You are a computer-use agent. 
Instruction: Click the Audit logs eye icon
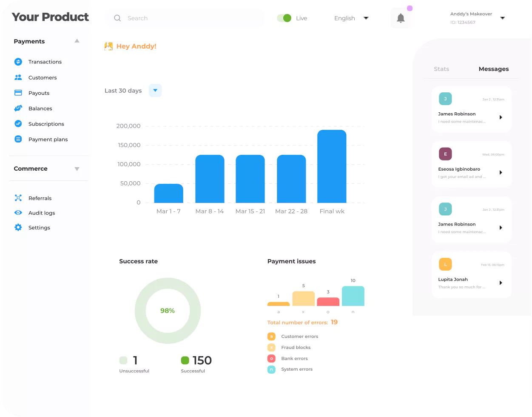point(18,213)
